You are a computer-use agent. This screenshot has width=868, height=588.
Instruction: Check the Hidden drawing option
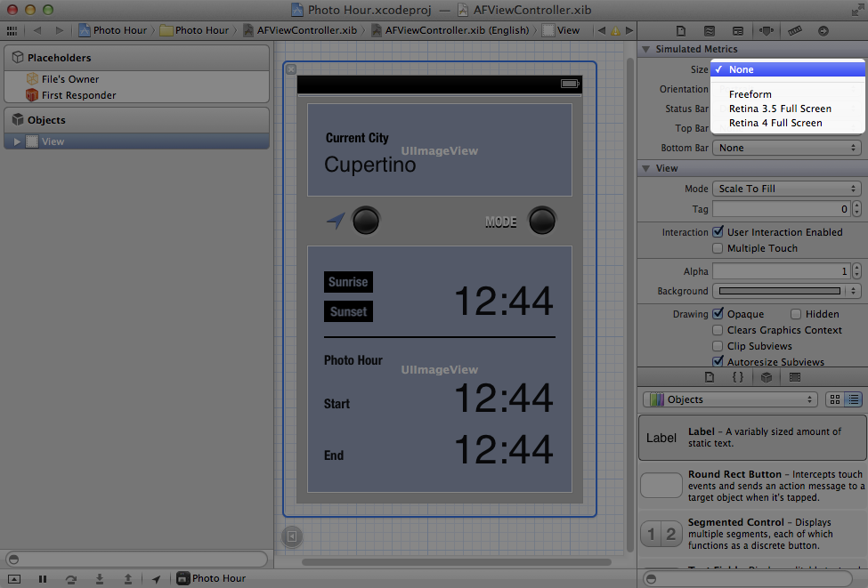coord(796,314)
